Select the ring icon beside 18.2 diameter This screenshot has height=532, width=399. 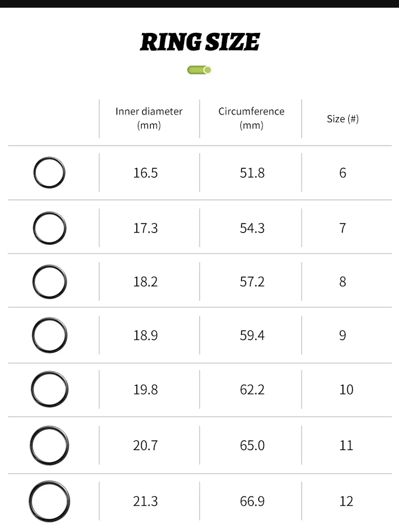(49, 282)
